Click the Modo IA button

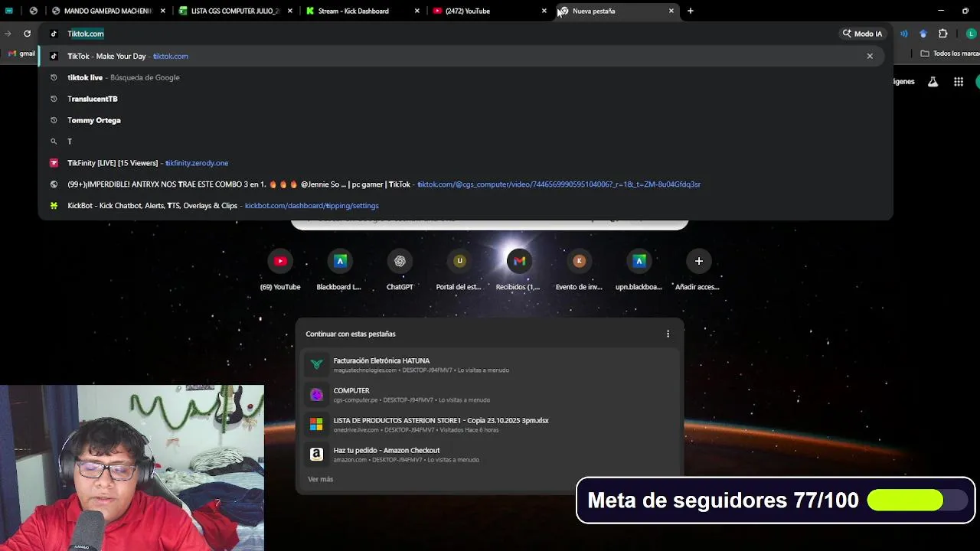(x=862, y=34)
